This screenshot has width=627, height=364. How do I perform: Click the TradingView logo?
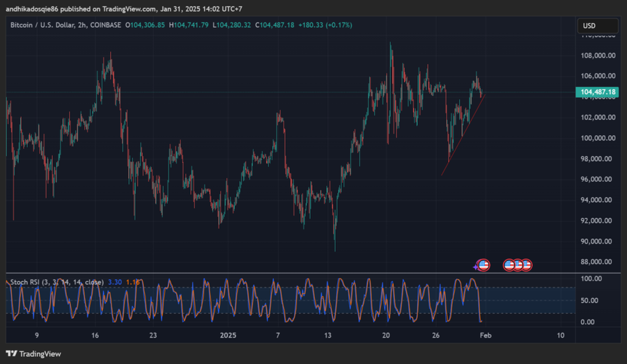click(x=33, y=354)
